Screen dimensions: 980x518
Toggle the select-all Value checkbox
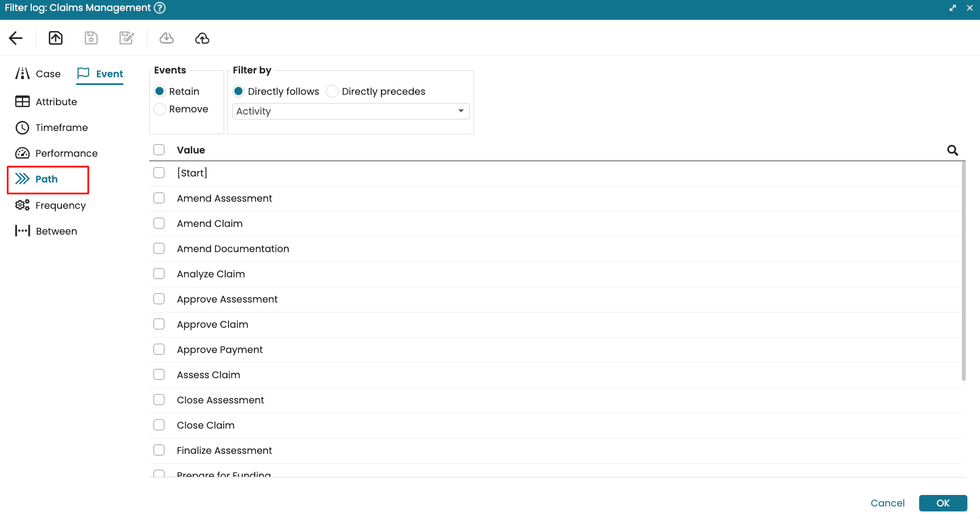click(x=159, y=150)
